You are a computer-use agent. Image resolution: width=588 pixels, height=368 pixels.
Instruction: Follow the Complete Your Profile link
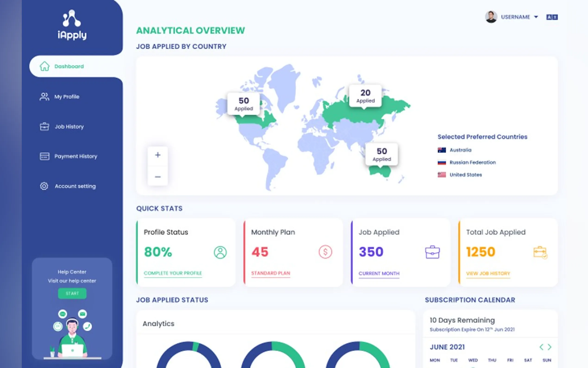pos(173,273)
